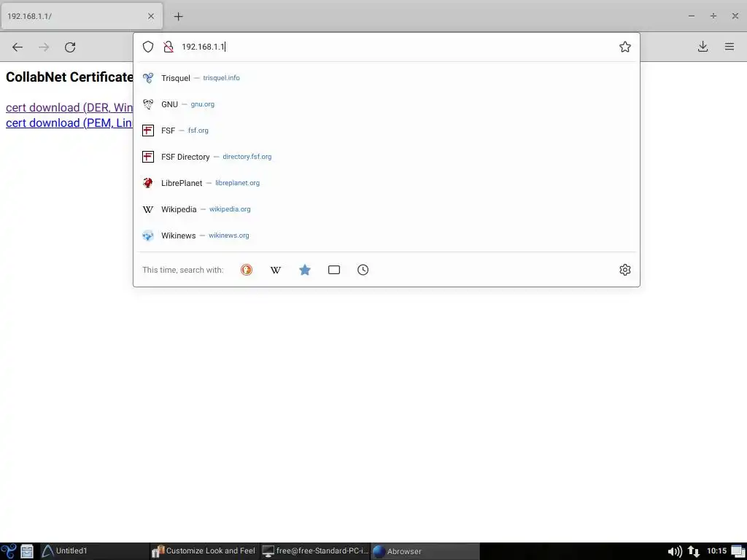Open a new browser tab
747x560 pixels.
coord(178,16)
